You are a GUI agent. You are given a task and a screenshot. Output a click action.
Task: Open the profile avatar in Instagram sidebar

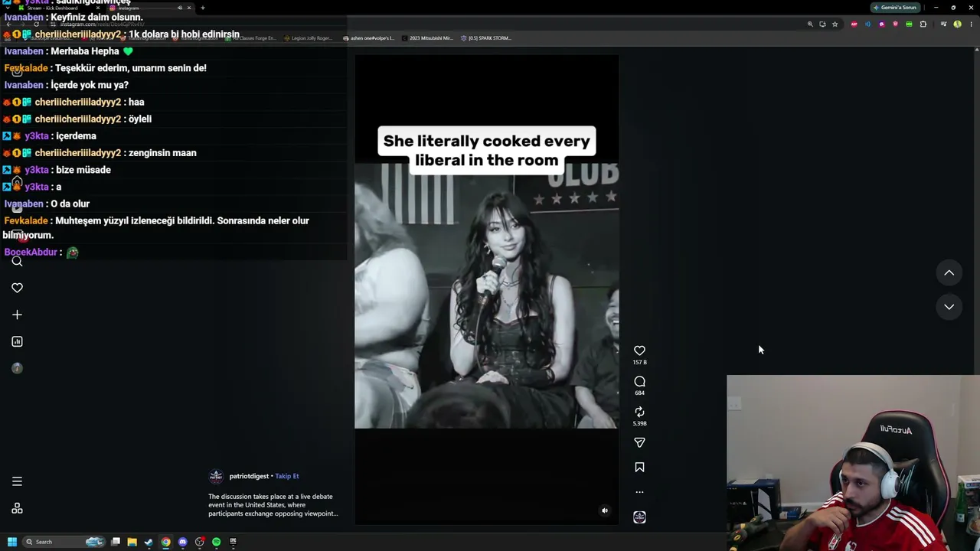pos(17,368)
